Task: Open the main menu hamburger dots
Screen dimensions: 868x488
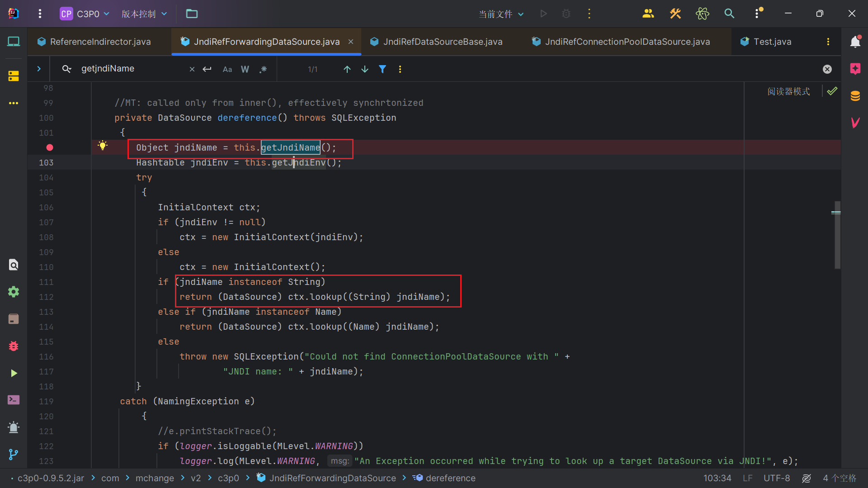Action: 40,14
